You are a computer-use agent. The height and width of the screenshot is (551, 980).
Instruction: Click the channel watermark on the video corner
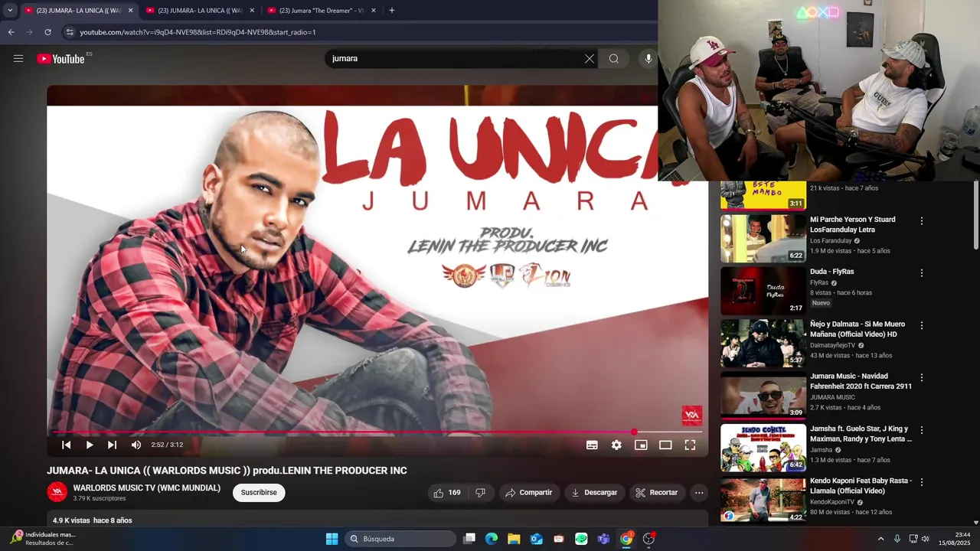(x=692, y=416)
